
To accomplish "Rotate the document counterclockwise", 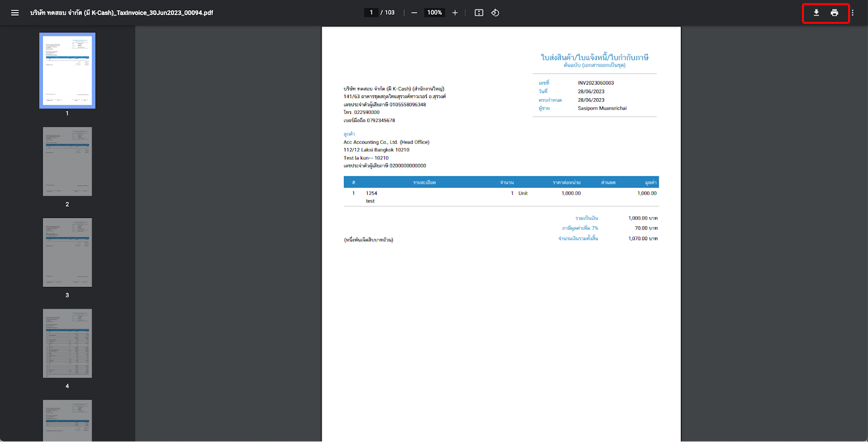I will pos(495,12).
